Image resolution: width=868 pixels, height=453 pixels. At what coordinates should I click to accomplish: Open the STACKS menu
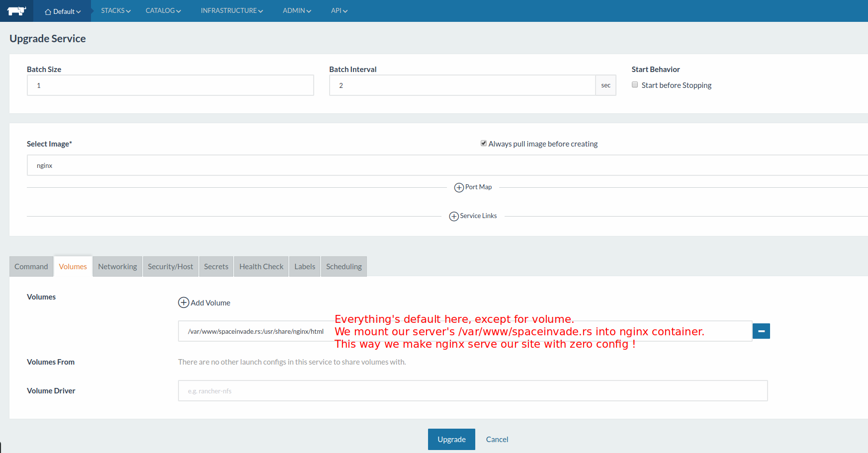point(116,10)
